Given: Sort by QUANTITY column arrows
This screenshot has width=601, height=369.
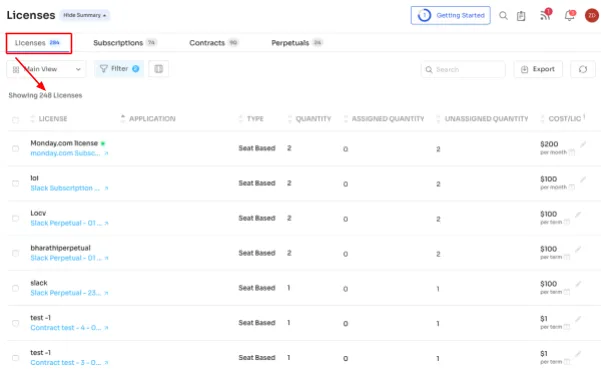Looking at the screenshot, I should click(290, 119).
